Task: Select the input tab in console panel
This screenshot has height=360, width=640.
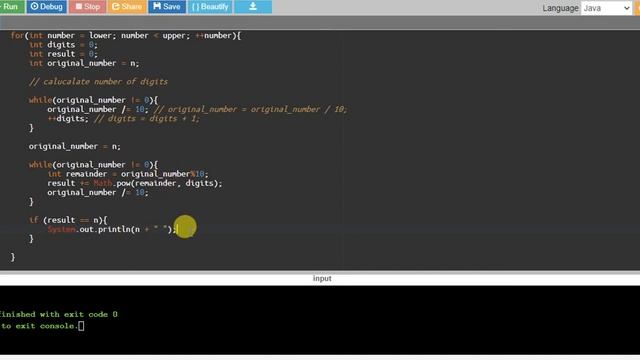Action: tap(322, 278)
